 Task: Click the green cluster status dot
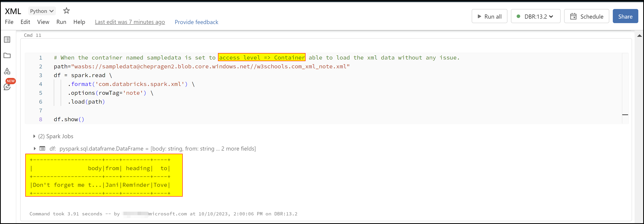pos(519,16)
